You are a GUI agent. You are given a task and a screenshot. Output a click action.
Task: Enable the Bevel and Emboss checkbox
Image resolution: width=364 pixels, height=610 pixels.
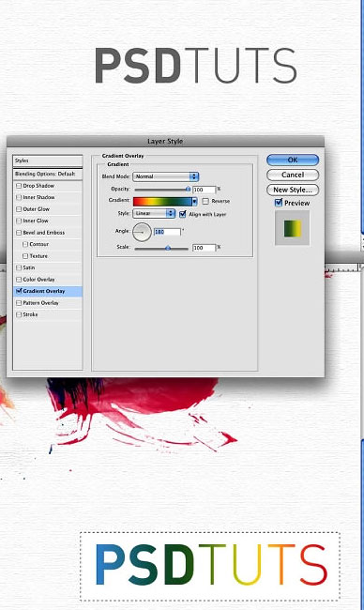[19, 233]
